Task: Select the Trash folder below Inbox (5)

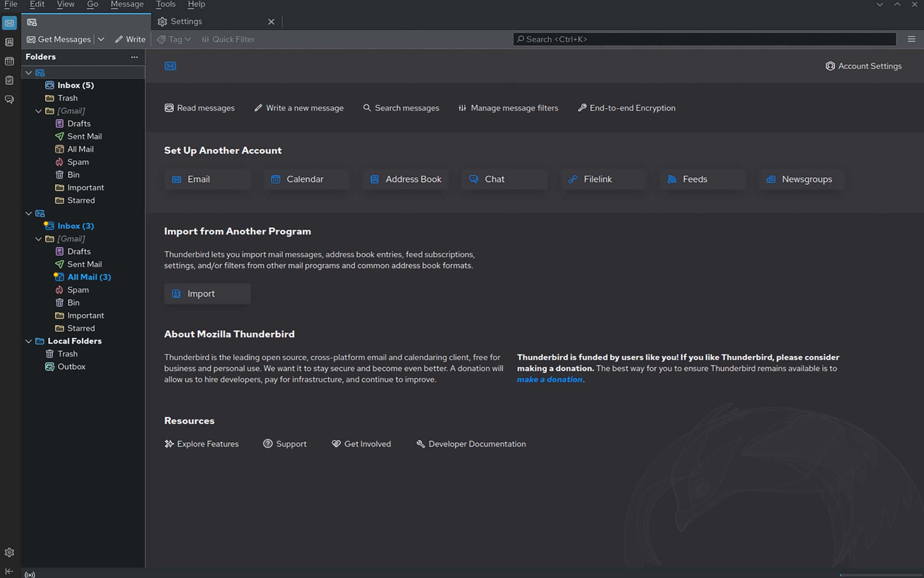Action: 83,98
